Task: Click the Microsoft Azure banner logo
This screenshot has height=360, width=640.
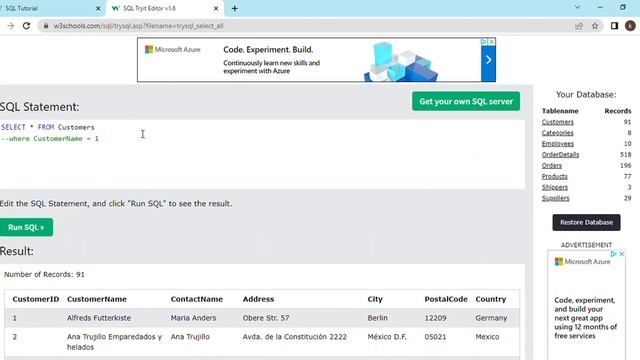Action: (x=173, y=49)
